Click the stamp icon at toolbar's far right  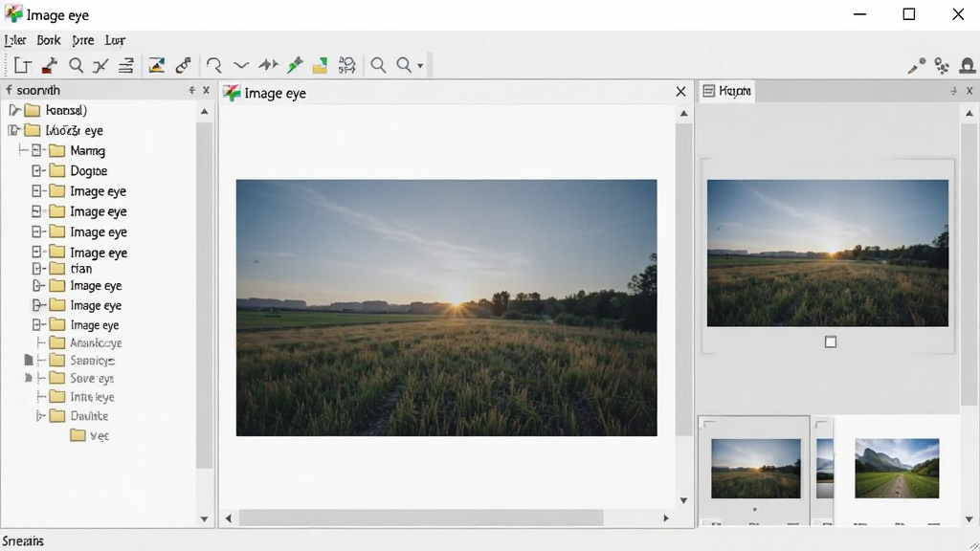[x=969, y=66]
